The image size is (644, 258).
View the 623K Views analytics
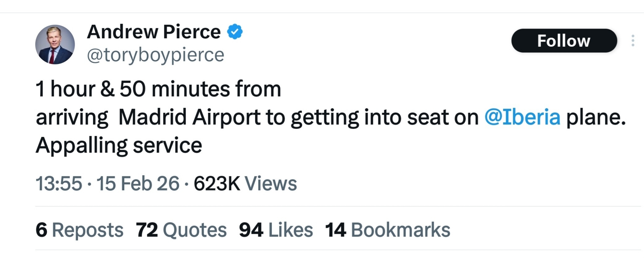pyautogui.click(x=245, y=184)
